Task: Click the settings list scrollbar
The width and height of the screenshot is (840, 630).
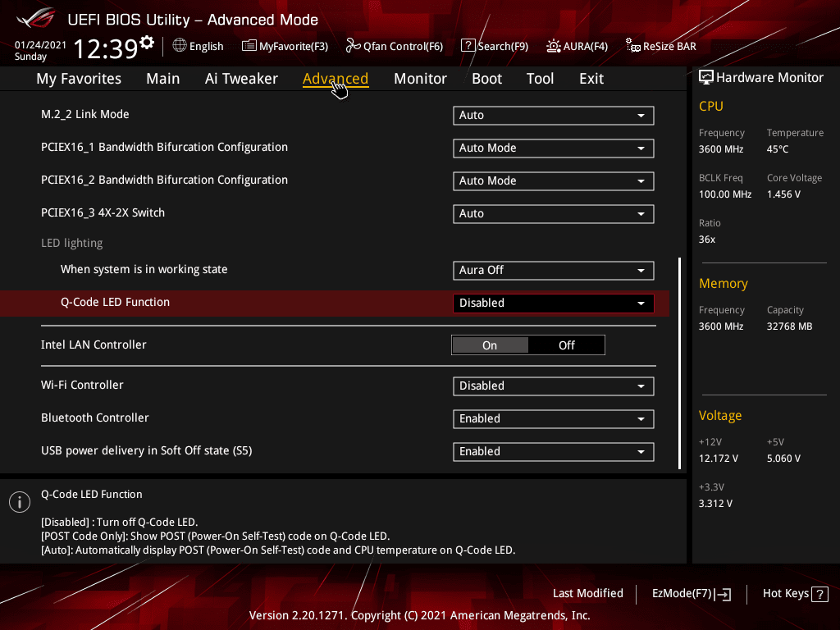Action: click(x=679, y=363)
